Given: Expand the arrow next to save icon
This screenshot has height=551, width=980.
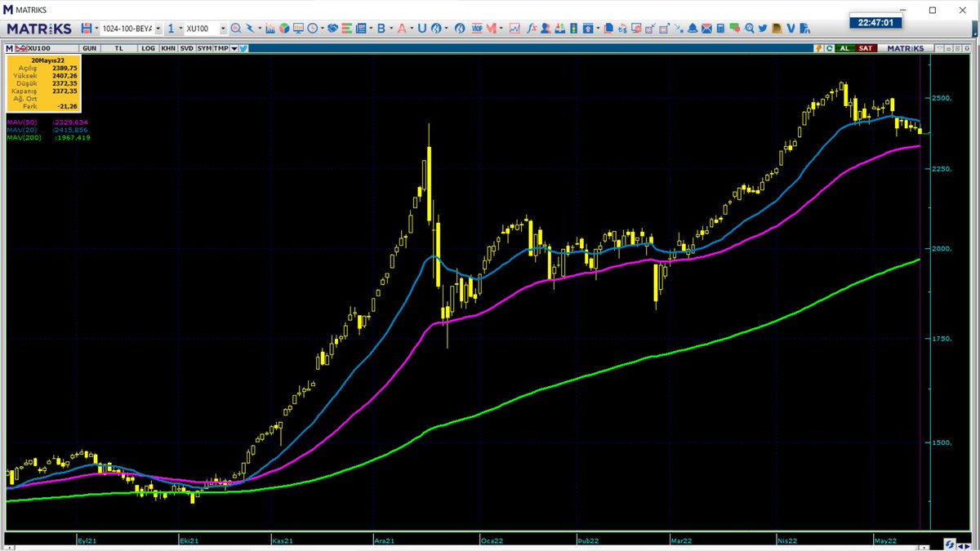Looking at the screenshot, I should tap(96, 29).
